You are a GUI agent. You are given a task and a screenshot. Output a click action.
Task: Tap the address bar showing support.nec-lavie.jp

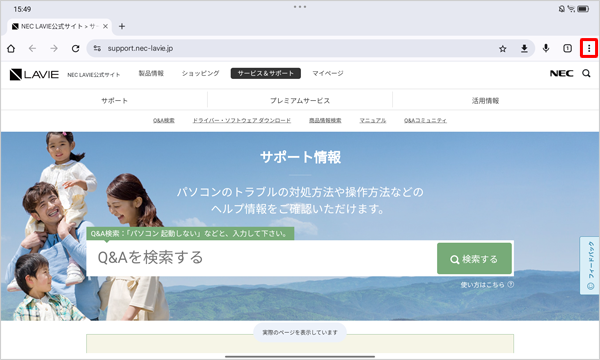click(x=310, y=48)
